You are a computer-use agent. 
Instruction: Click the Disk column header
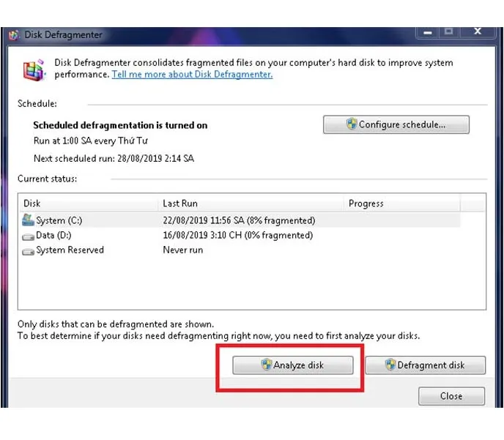click(x=89, y=204)
